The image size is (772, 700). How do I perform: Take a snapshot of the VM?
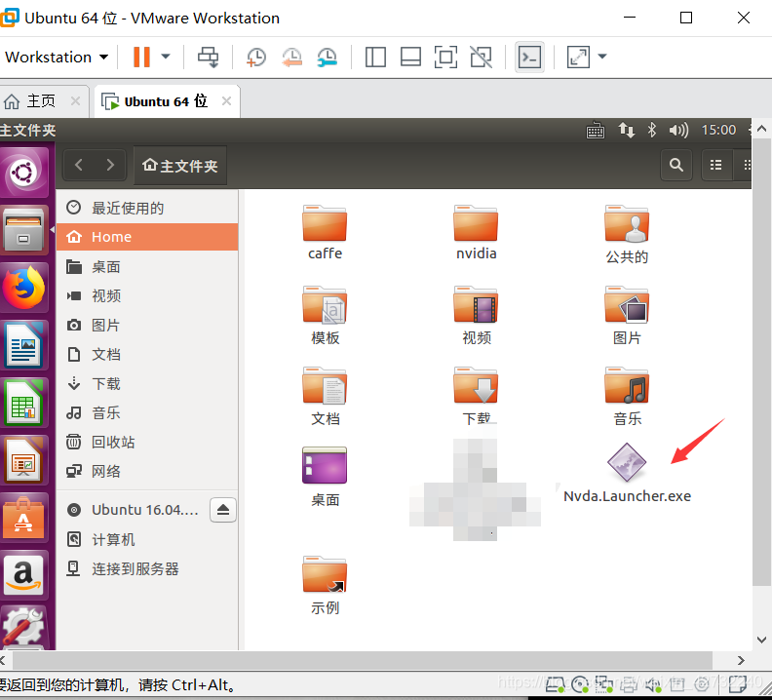pyautogui.click(x=256, y=58)
